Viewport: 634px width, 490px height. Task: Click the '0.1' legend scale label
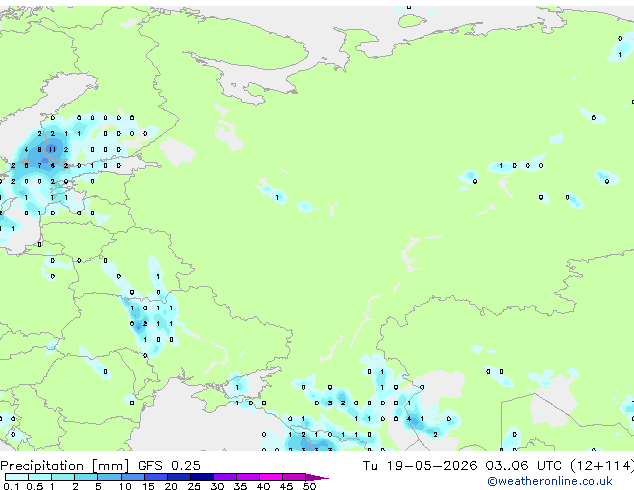pyautogui.click(x=11, y=486)
